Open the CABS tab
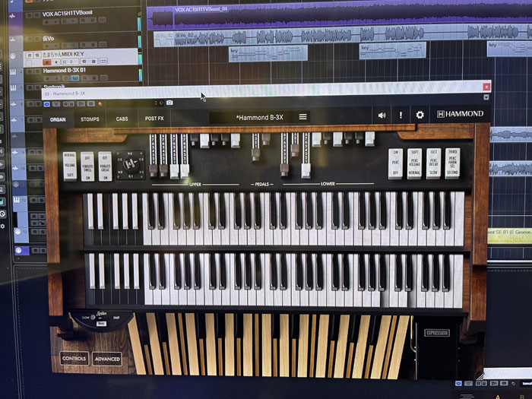Image resolution: width=532 pixels, height=399 pixels. click(122, 119)
